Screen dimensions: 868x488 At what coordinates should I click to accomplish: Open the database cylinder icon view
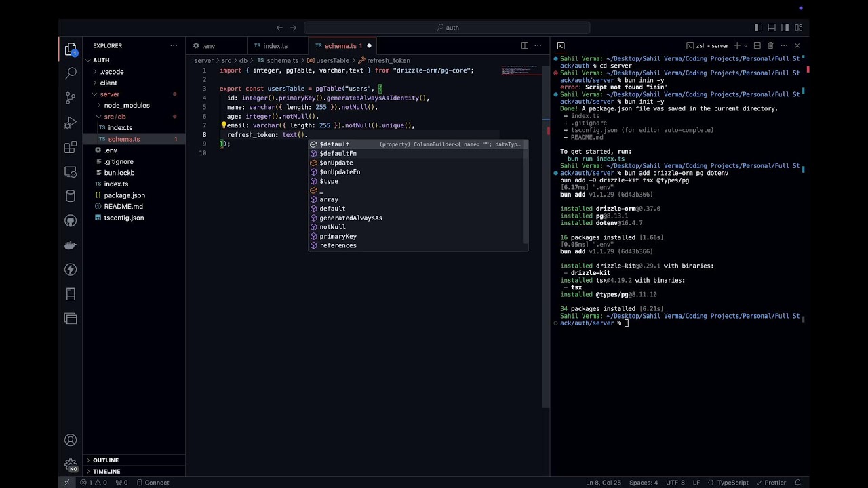(x=71, y=197)
